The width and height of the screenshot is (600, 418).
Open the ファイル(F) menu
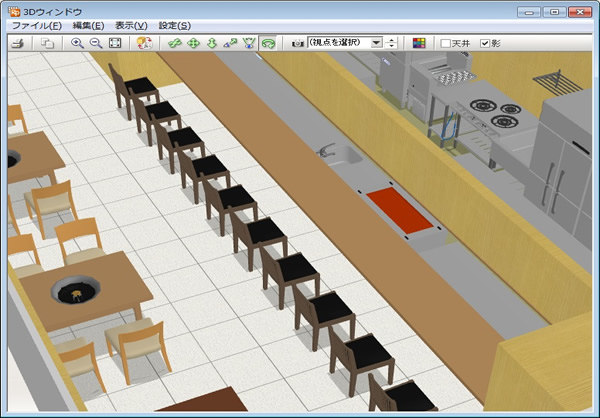point(36,25)
